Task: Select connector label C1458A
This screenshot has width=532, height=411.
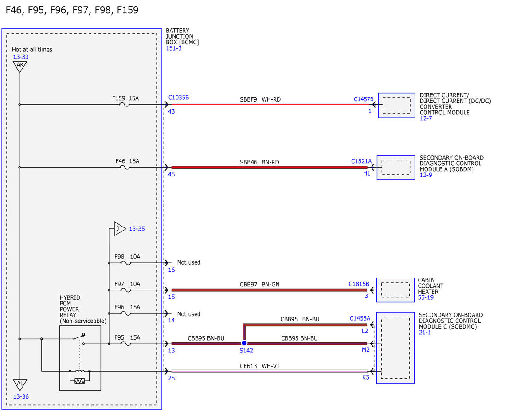Action: [360, 318]
